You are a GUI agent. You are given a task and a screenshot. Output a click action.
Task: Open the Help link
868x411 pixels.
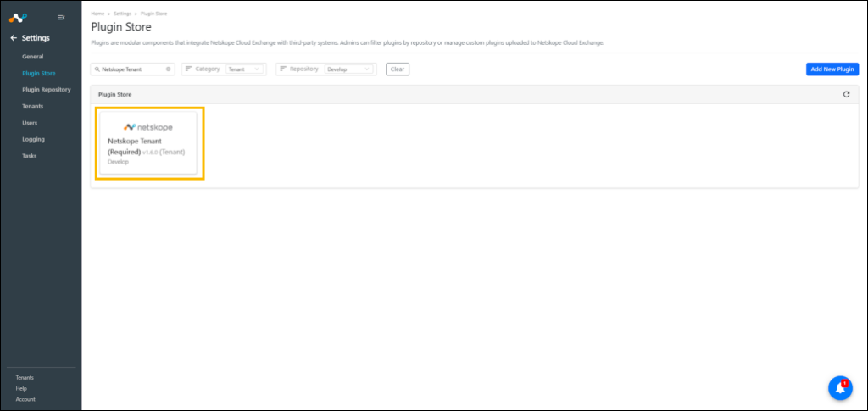(21, 388)
